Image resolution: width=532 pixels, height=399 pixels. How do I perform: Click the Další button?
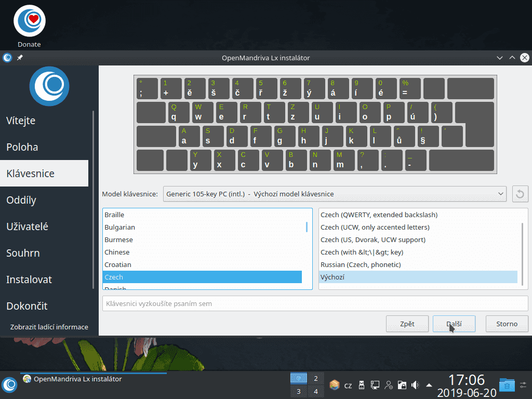(x=454, y=324)
